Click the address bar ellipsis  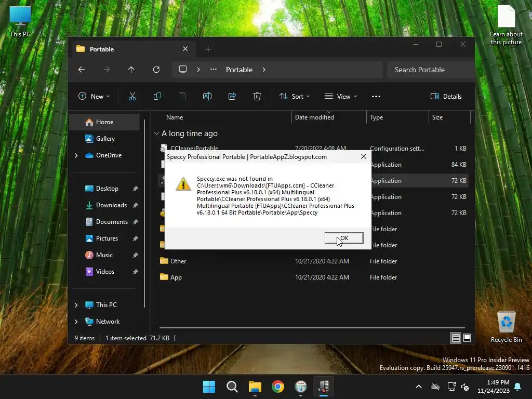point(214,69)
